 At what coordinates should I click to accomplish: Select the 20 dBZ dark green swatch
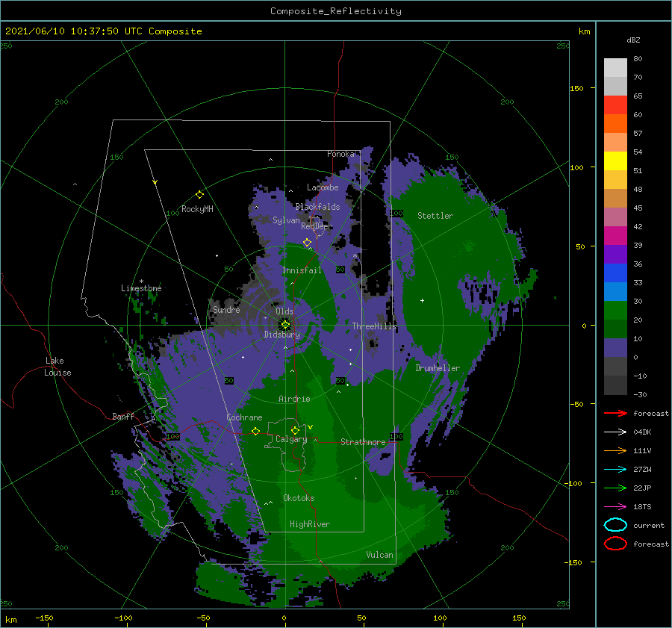(x=615, y=329)
